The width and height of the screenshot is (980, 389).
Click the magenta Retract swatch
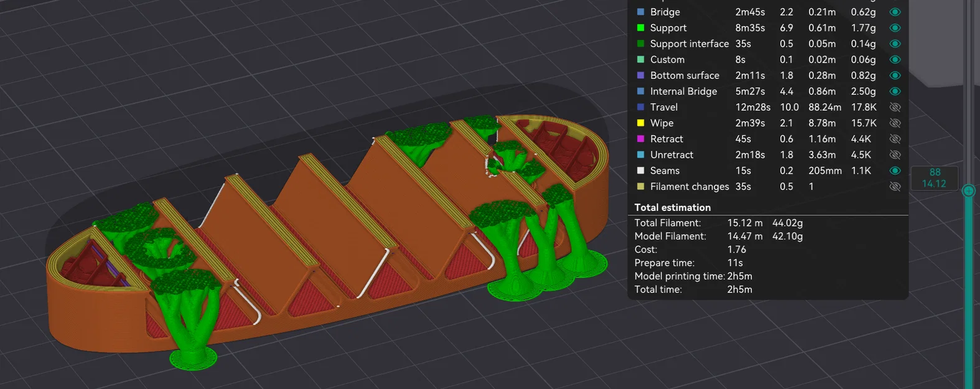[x=640, y=139]
